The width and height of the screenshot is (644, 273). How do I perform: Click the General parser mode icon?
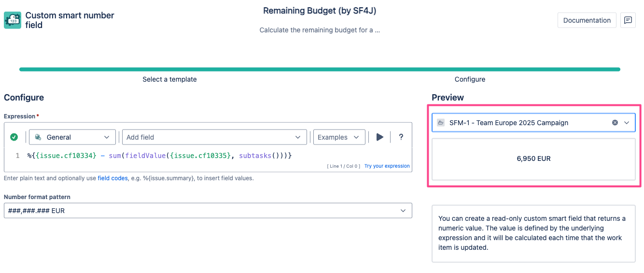click(38, 137)
